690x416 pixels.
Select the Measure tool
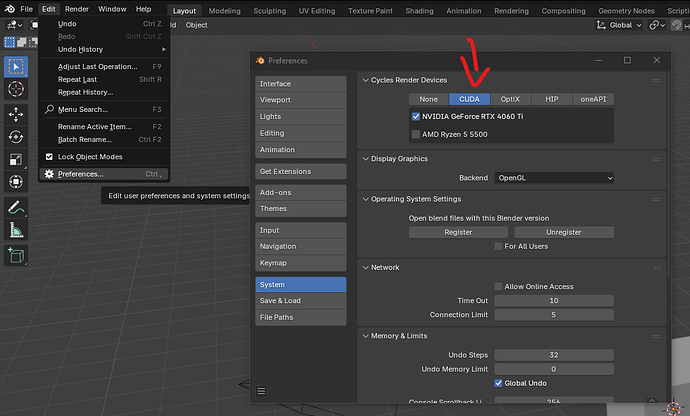(x=16, y=230)
